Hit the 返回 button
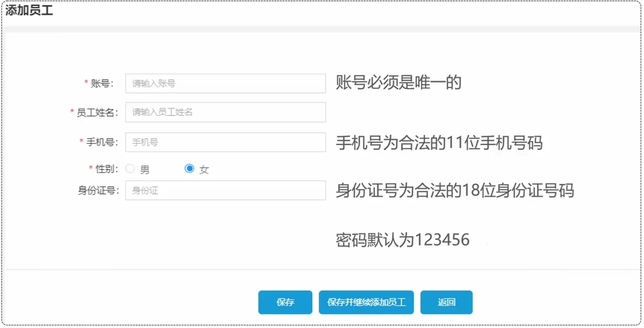Image resolution: width=644 pixels, height=328 pixels. [446, 302]
